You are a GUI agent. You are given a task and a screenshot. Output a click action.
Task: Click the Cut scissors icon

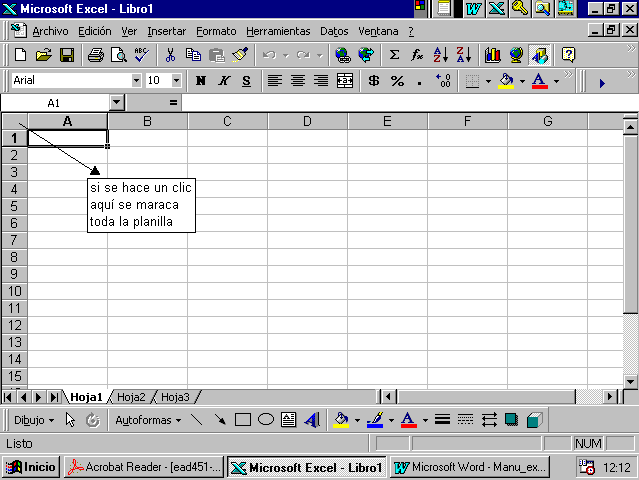170,55
